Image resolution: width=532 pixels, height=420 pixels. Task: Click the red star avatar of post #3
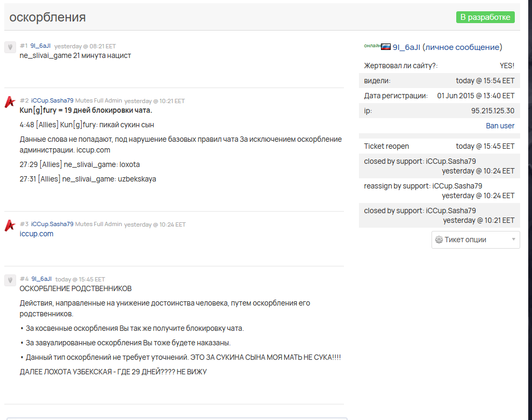click(10, 226)
